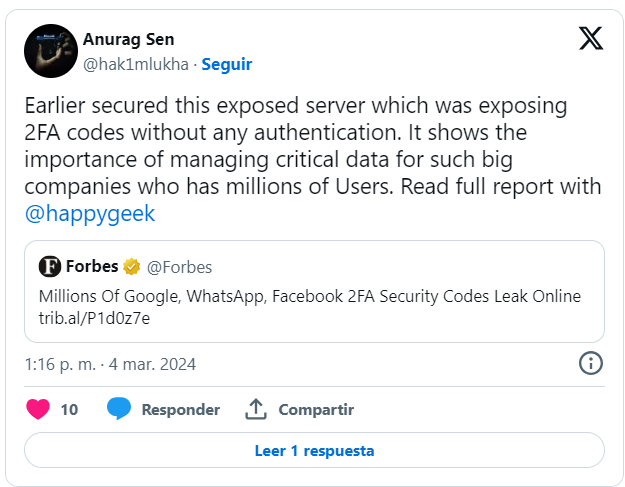Click the Forbes logo icon

click(x=50, y=267)
